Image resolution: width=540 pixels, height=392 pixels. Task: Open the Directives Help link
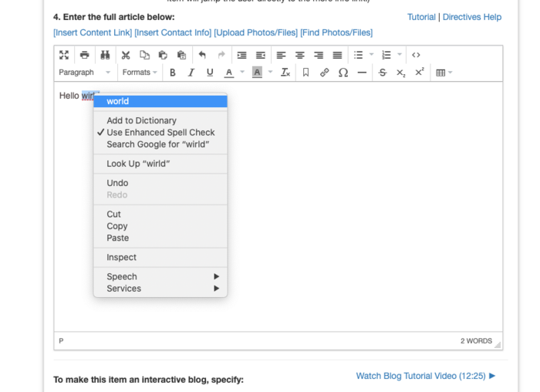pyautogui.click(x=472, y=17)
